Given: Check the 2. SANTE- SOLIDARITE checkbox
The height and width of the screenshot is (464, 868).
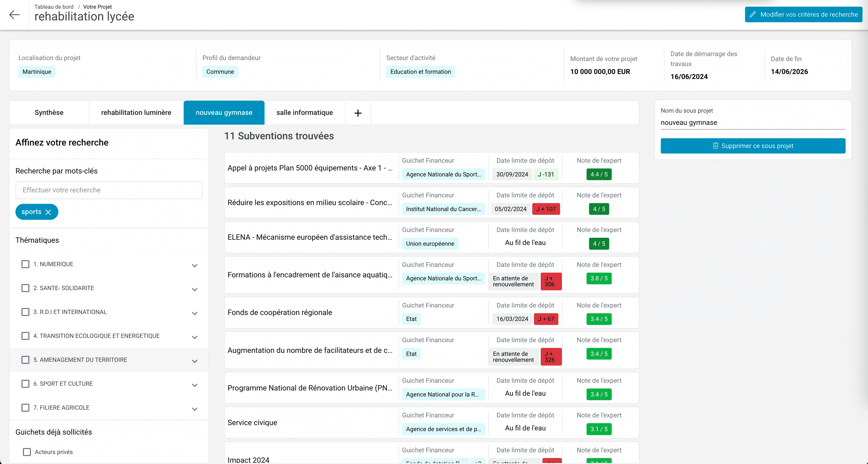Looking at the screenshot, I should tap(25, 288).
